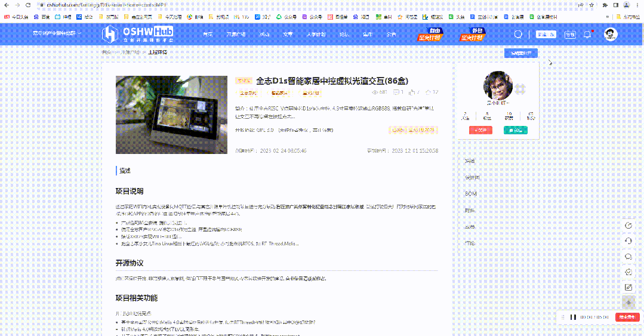Favorite the project using the star icon
This screenshot has height=336, width=644.
pos(429,93)
